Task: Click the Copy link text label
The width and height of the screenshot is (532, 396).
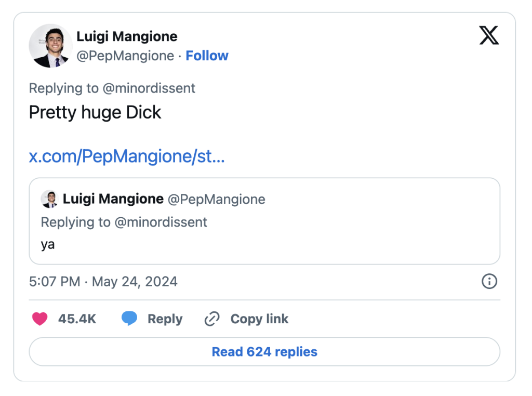Action: 259,319
